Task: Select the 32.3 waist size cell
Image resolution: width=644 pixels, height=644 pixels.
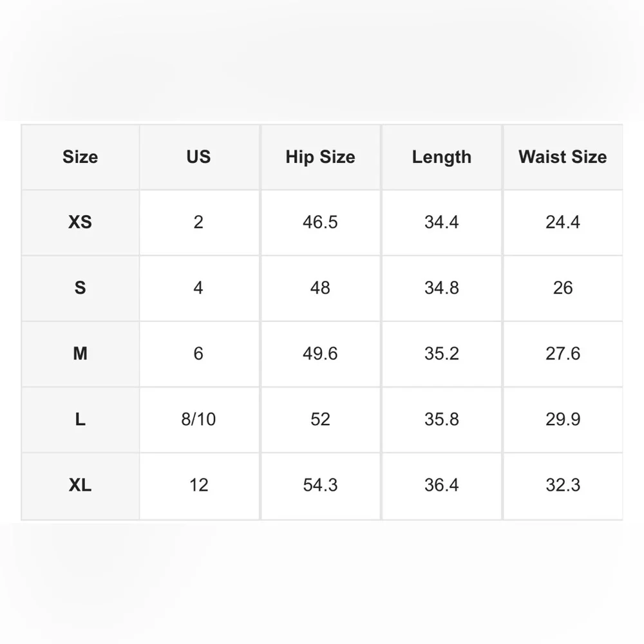Action: pyautogui.click(x=562, y=485)
